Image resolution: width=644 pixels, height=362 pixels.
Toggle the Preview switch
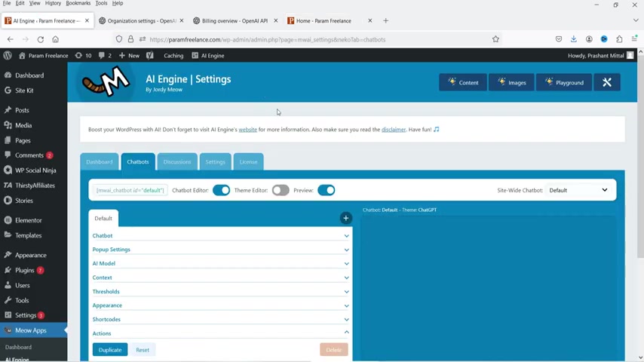326,190
